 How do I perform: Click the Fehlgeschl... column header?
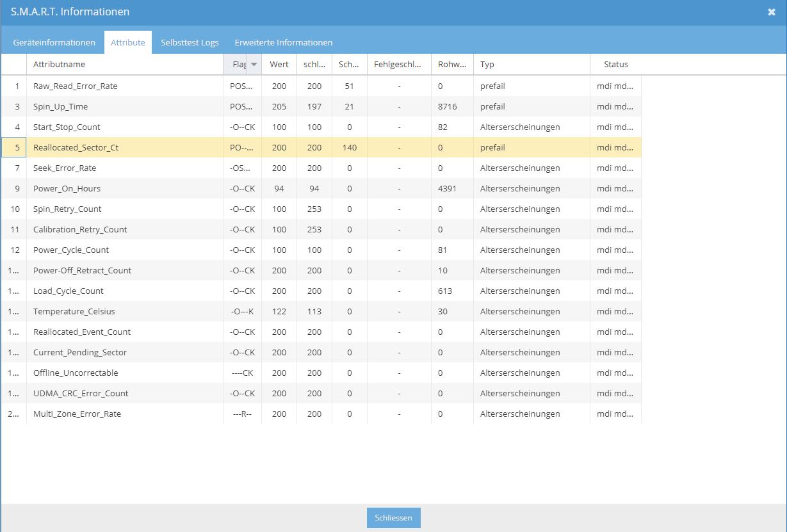(x=399, y=64)
